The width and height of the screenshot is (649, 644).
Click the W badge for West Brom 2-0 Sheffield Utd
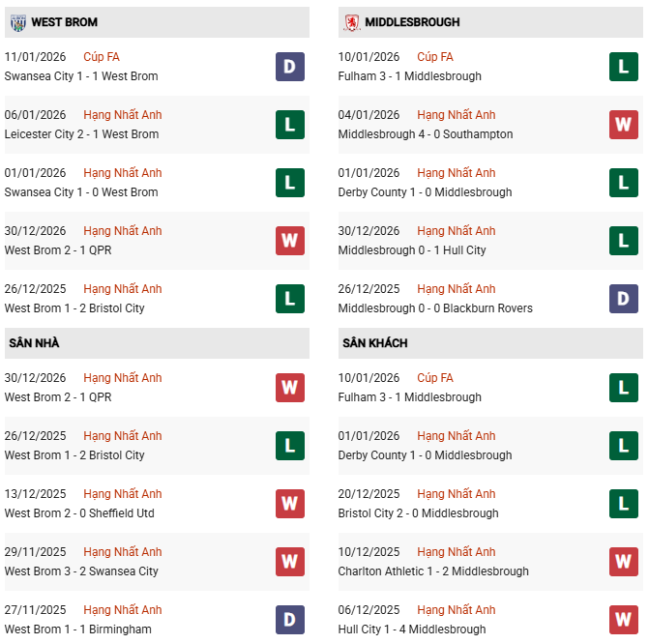(x=290, y=504)
